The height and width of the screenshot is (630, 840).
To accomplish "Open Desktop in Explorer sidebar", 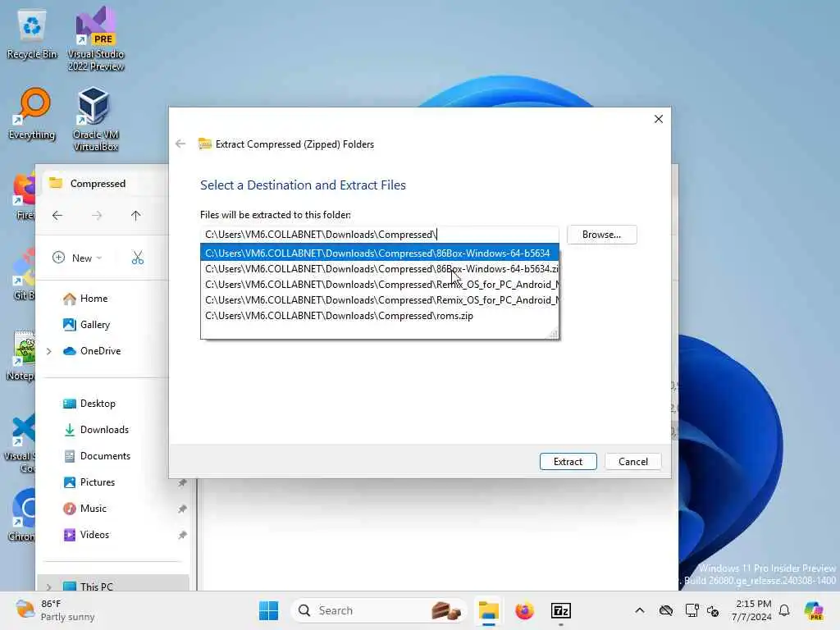I will pyautogui.click(x=89, y=404).
